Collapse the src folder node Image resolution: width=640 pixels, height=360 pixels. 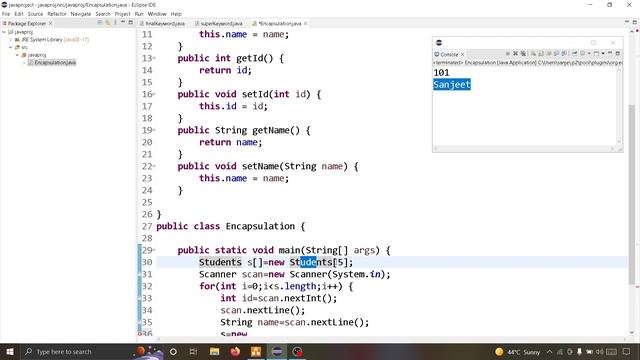click(11, 47)
